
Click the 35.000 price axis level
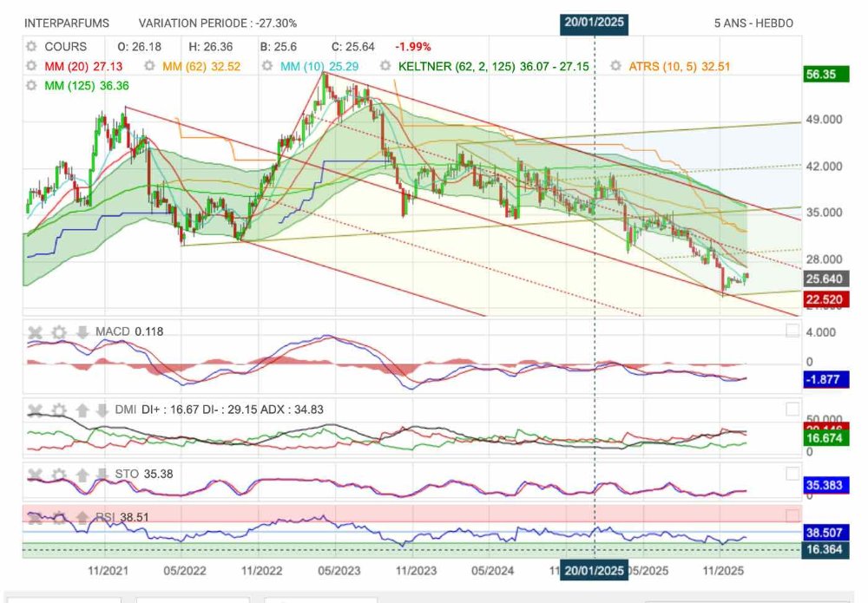point(825,213)
